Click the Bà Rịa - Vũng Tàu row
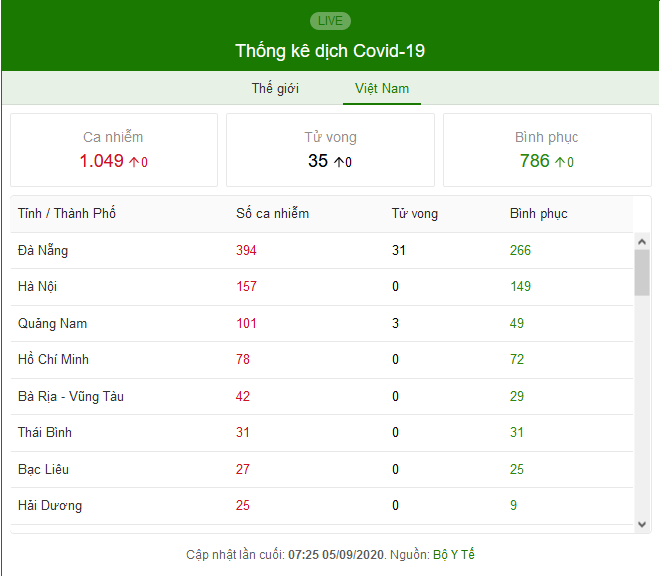This screenshot has width=660, height=576. [322, 396]
